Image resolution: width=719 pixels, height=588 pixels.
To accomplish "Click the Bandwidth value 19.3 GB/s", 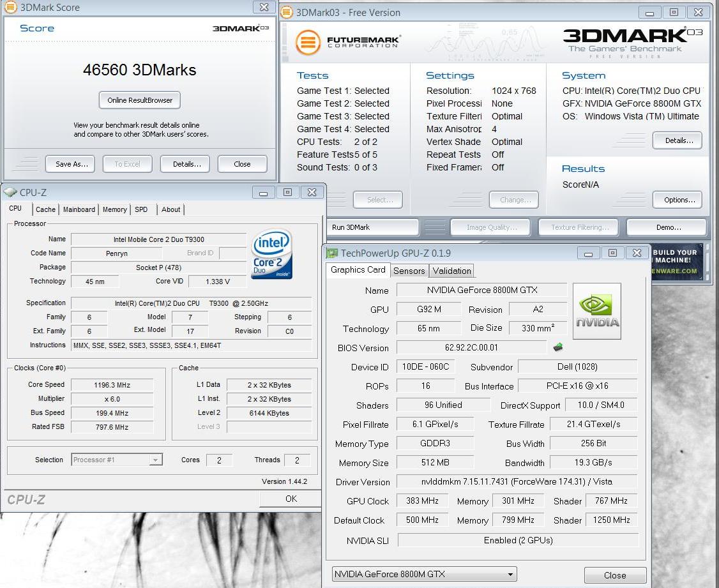I will (593, 462).
